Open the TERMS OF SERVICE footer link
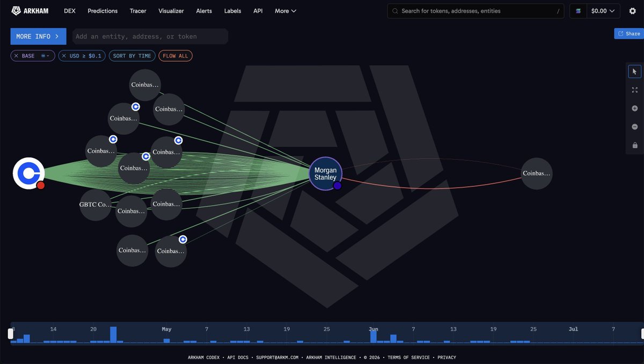The width and height of the screenshot is (644, 364). [x=408, y=358]
